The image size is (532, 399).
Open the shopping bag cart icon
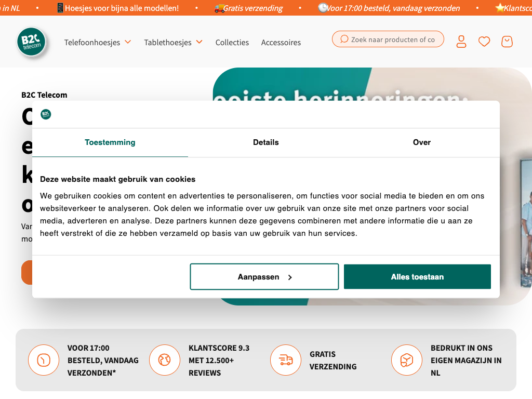point(507,42)
